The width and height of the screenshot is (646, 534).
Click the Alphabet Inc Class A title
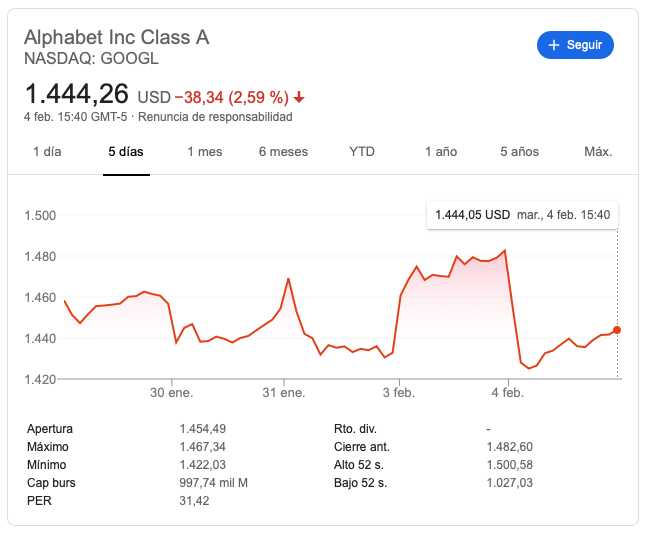coord(117,37)
